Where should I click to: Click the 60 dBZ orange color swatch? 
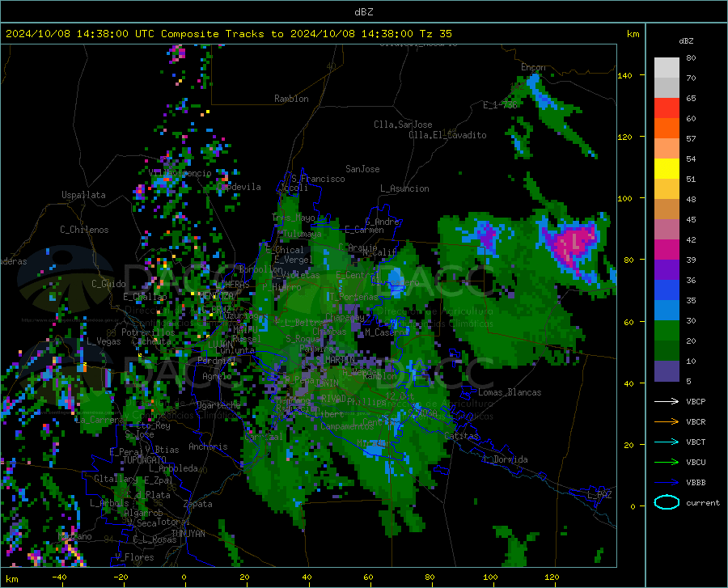pyautogui.click(x=667, y=129)
